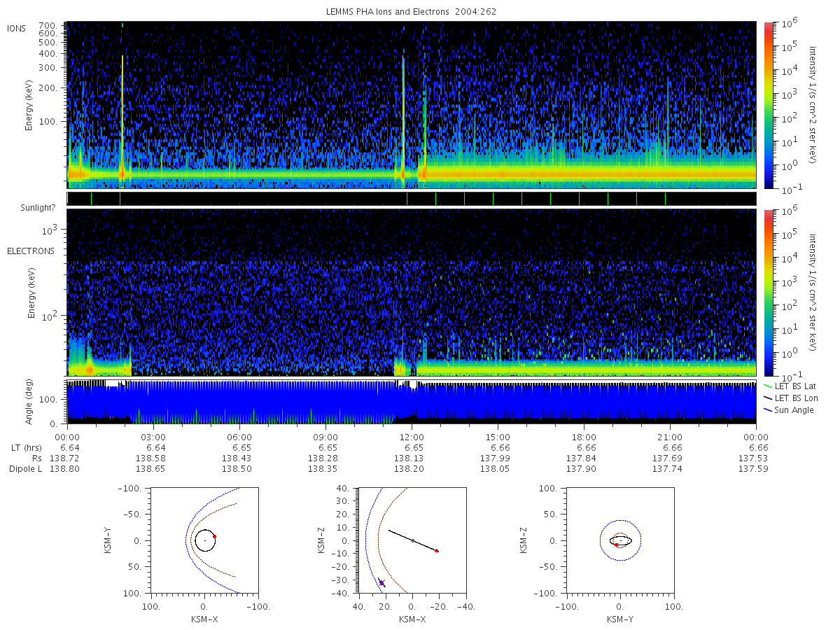Click the ions intensity color bar
The image size is (840, 630).
pyautogui.click(x=768, y=105)
